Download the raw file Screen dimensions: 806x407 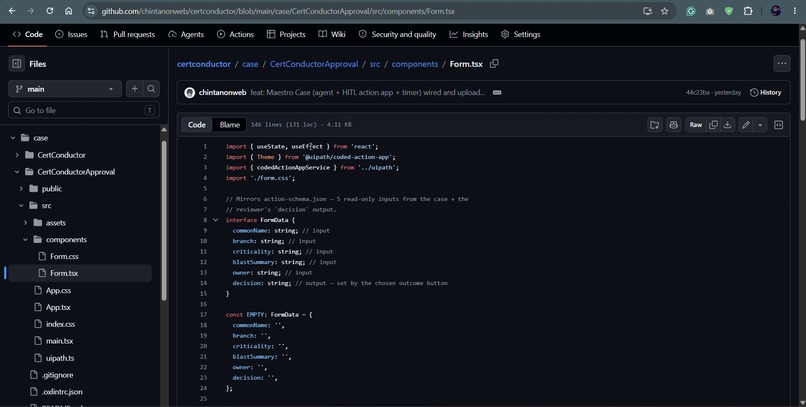click(x=727, y=124)
